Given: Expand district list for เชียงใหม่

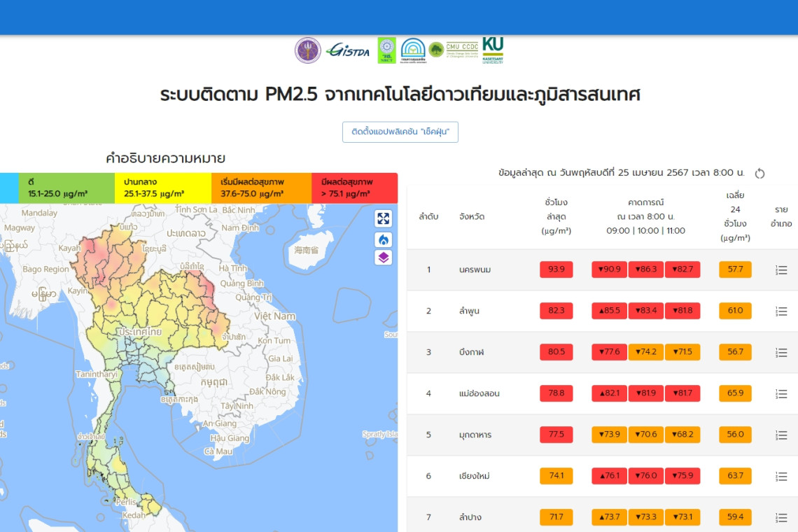Looking at the screenshot, I should pyautogui.click(x=781, y=477).
